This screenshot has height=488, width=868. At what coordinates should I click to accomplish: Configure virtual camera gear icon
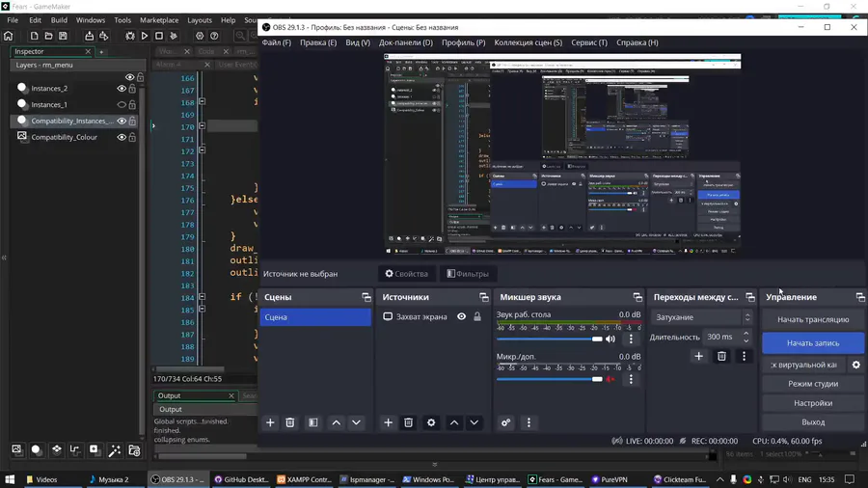click(856, 365)
